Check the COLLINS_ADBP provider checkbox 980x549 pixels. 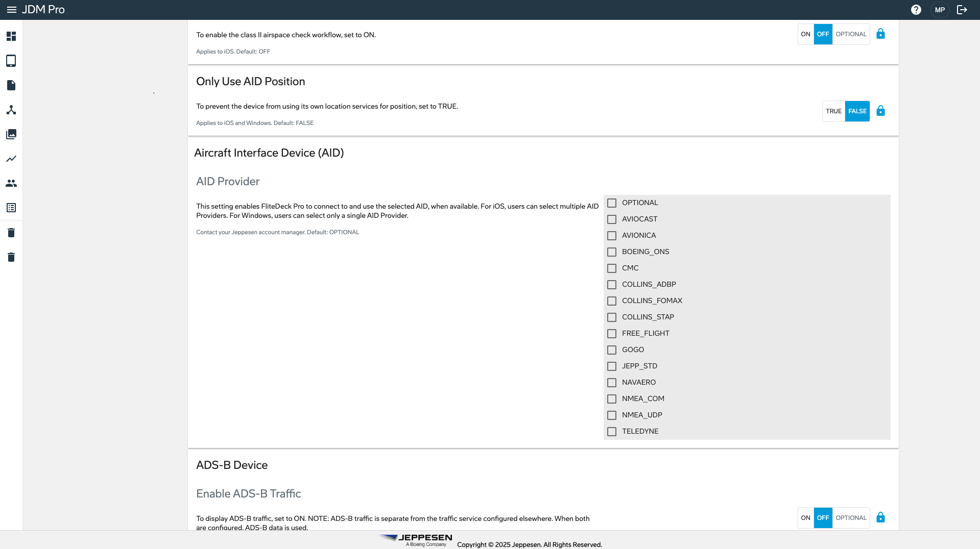(612, 285)
